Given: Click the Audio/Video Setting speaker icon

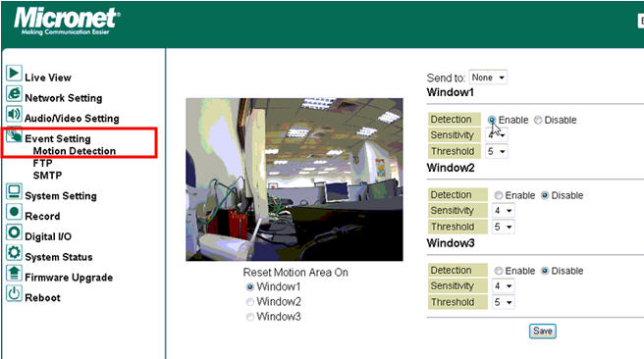Looking at the screenshot, I should click(x=14, y=114).
